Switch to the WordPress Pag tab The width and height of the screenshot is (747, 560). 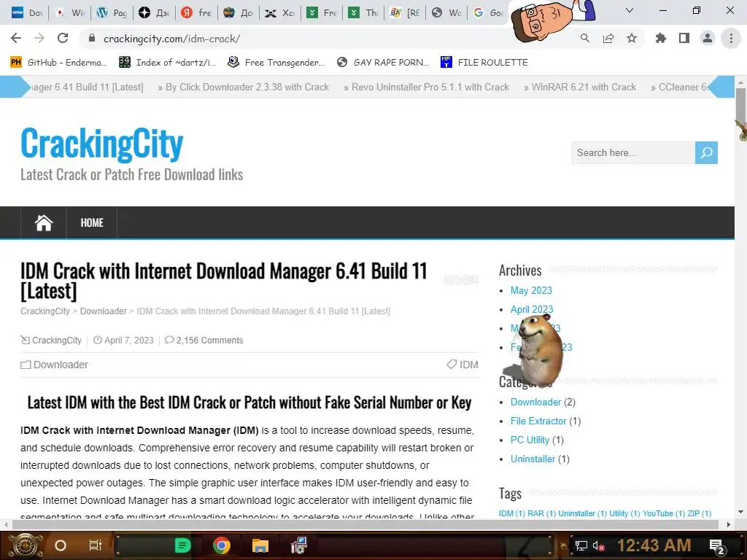point(112,13)
